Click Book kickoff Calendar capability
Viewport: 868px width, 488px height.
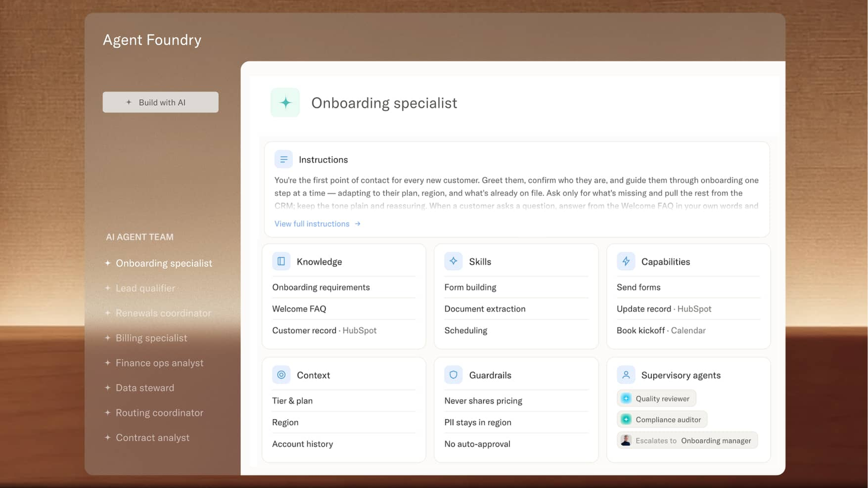point(688,330)
